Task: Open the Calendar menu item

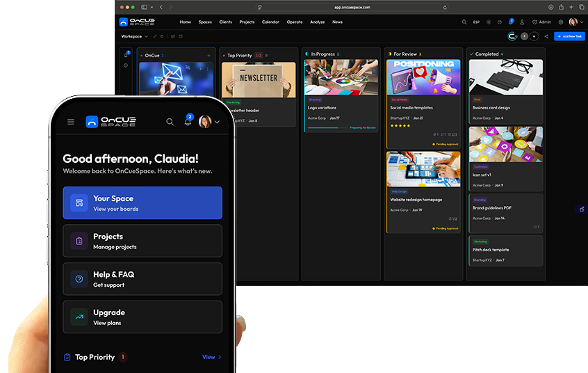Action: click(x=270, y=22)
